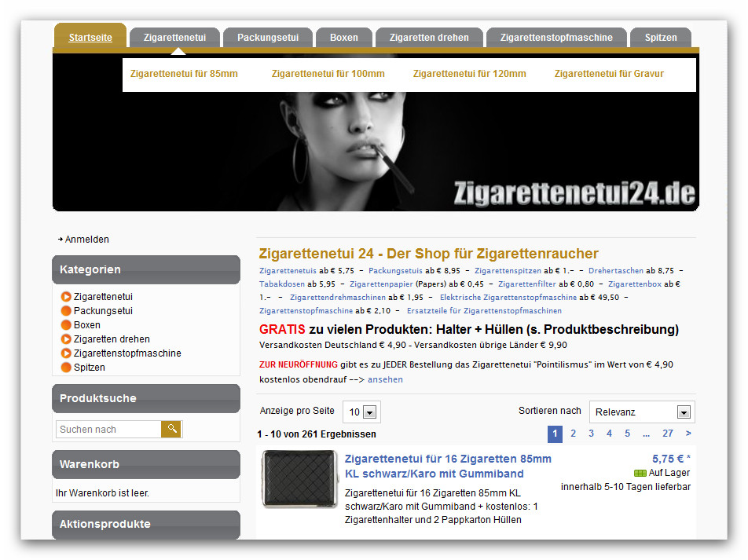
Task: Select the Boxen tab
Action: click(x=343, y=37)
